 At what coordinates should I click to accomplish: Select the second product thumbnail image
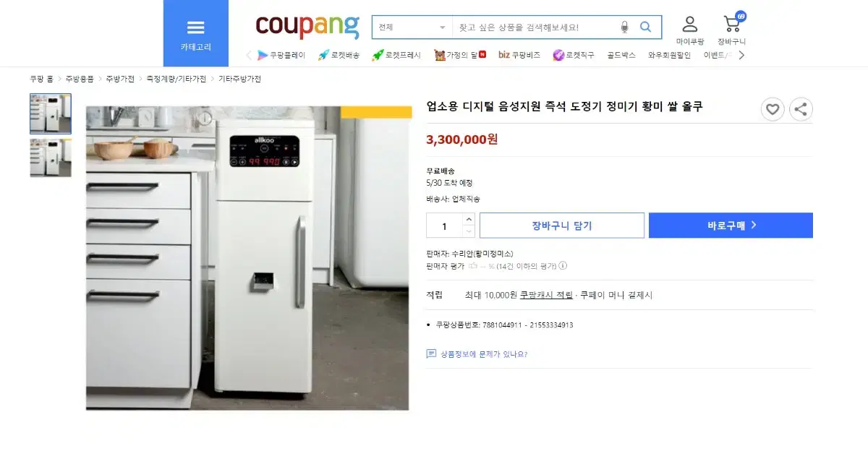[x=51, y=158]
